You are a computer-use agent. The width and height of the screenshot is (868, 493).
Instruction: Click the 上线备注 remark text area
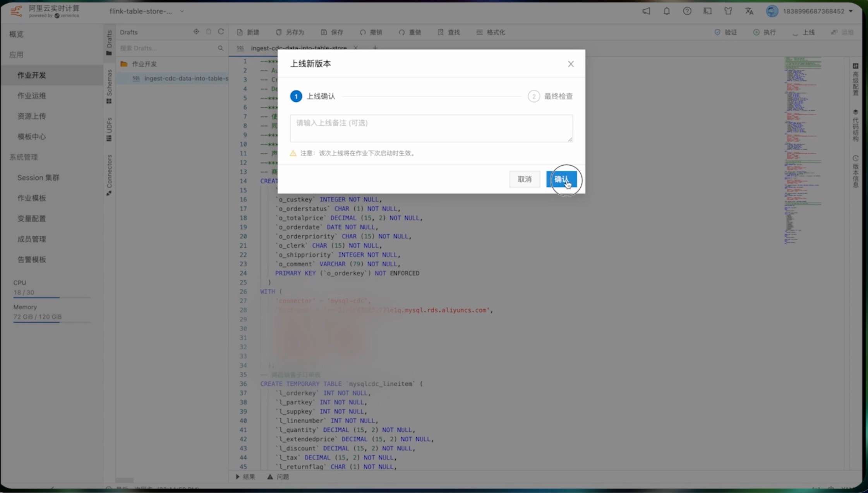(431, 128)
